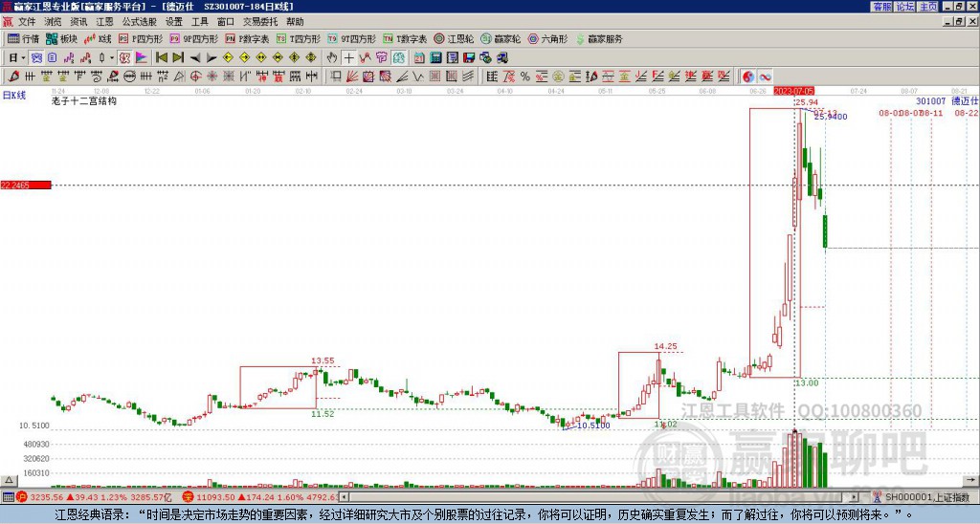Open the 工具 menu

(199, 22)
